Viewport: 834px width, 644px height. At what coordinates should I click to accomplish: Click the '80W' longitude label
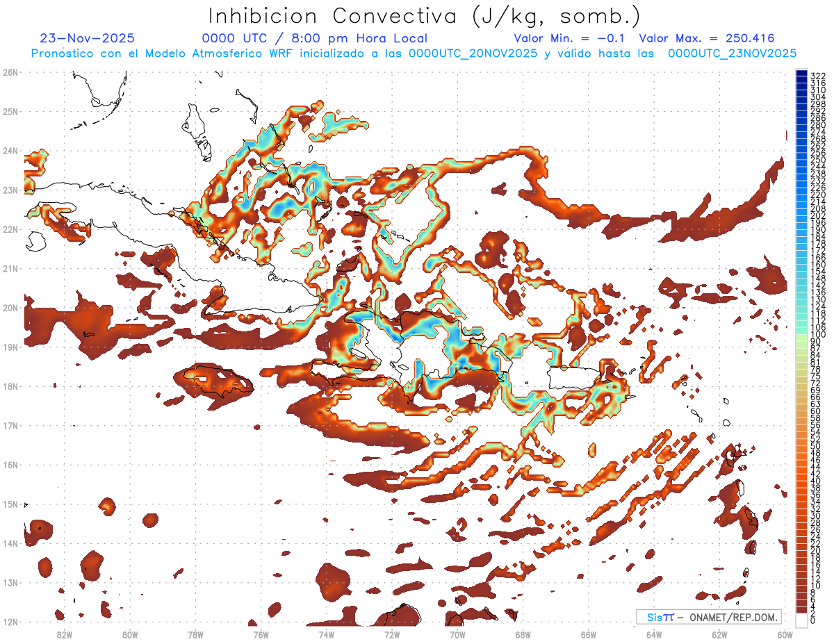(x=130, y=634)
